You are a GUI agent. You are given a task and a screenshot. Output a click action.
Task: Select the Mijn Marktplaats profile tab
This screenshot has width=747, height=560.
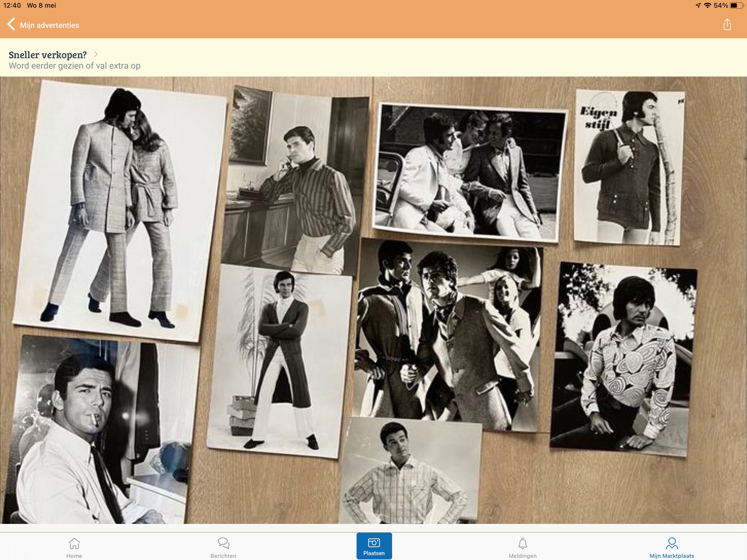coord(672,547)
